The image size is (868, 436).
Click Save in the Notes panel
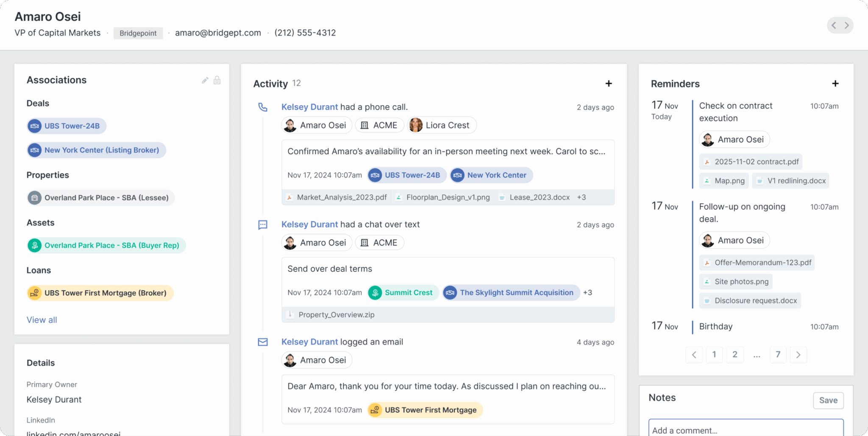[x=828, y=400]
